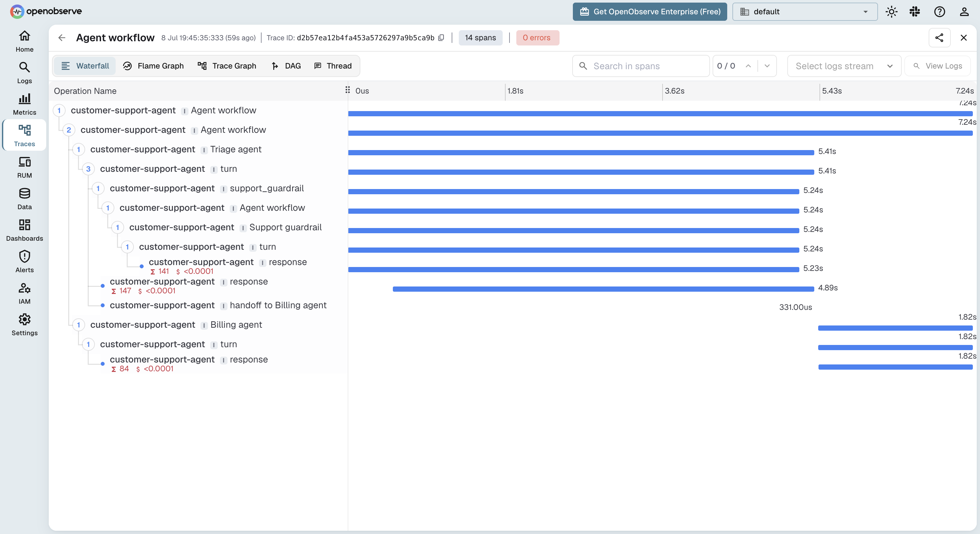Open Alerts in the sidebar
The image size is (980, 534).
tap(24, 262)
